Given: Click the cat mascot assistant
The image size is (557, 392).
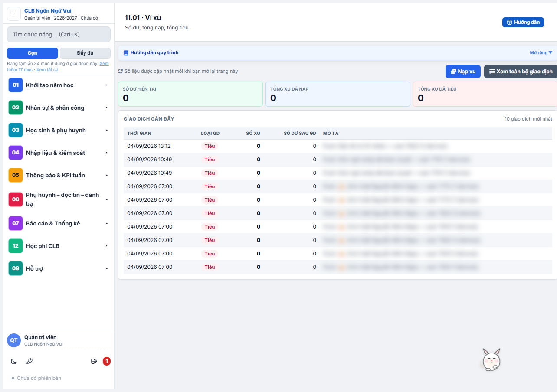Looking at the screenshot, I should point(491,360).
